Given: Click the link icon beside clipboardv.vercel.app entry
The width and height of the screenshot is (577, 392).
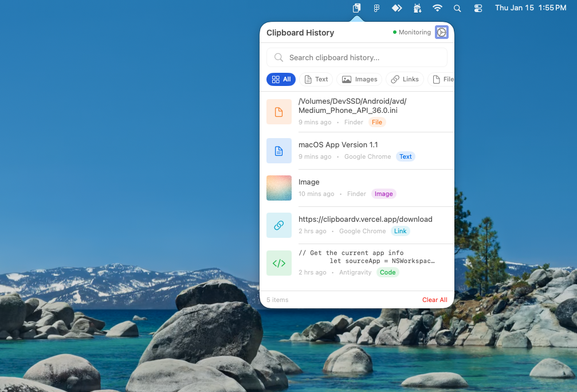Looking at the screenshot, I should (x=279, y=225).
